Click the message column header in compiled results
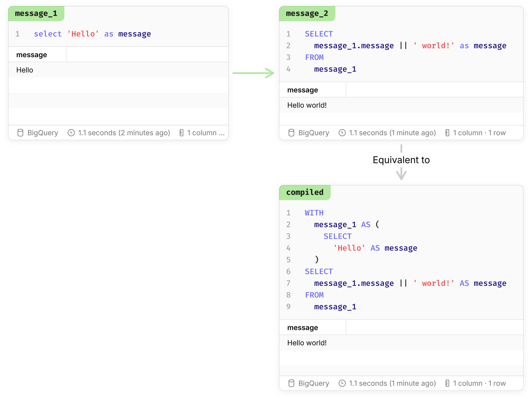 pos(303,328)
